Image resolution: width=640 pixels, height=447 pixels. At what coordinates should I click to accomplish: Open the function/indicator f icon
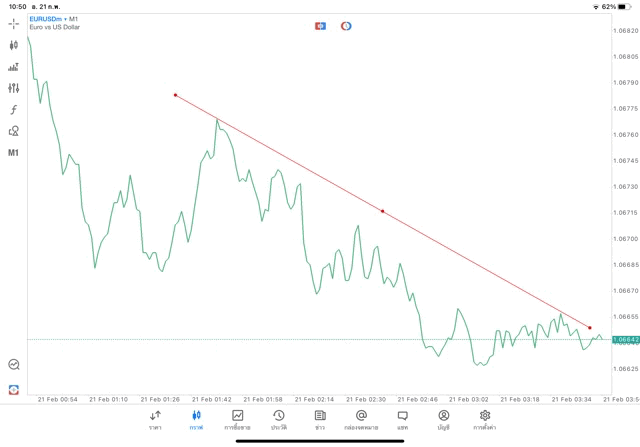(14, 109)
